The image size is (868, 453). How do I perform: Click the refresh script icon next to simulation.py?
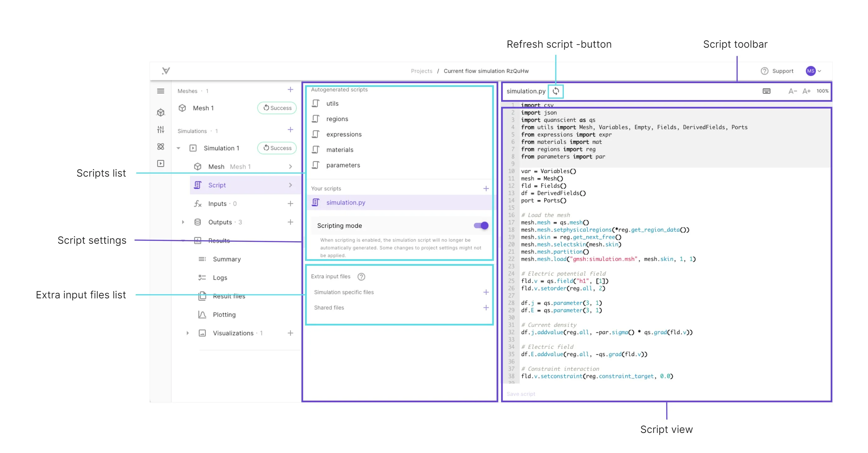[x=556, y=91]
